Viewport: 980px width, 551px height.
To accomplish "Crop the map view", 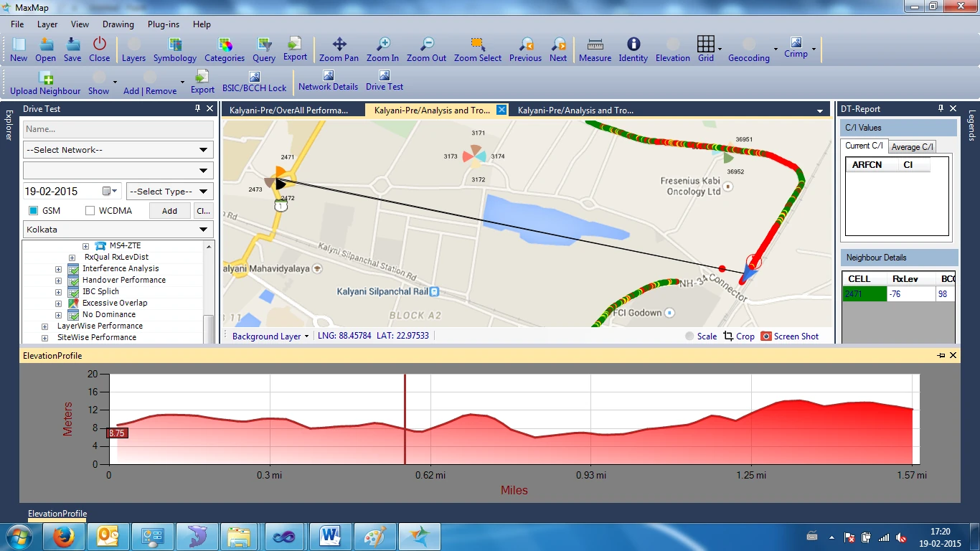I will click(739, 336).
